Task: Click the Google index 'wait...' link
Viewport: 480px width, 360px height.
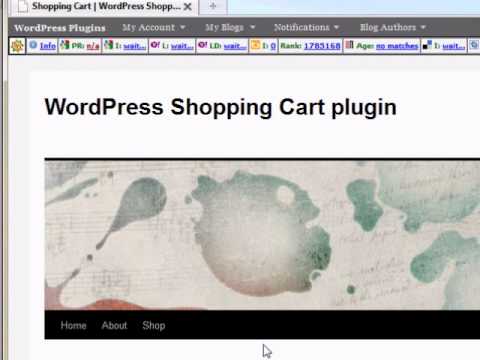Action: click(x=135, y=46)
